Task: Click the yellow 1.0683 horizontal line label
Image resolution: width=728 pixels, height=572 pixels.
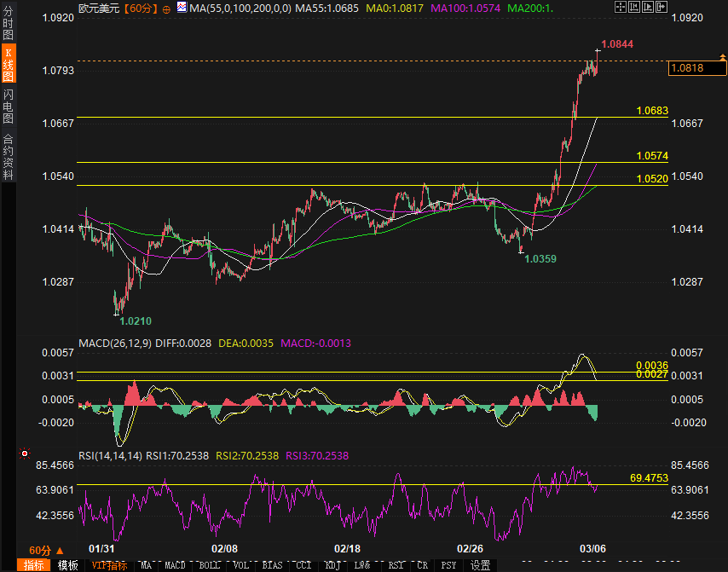Action: pyautogui.click(x=652, y=111)
